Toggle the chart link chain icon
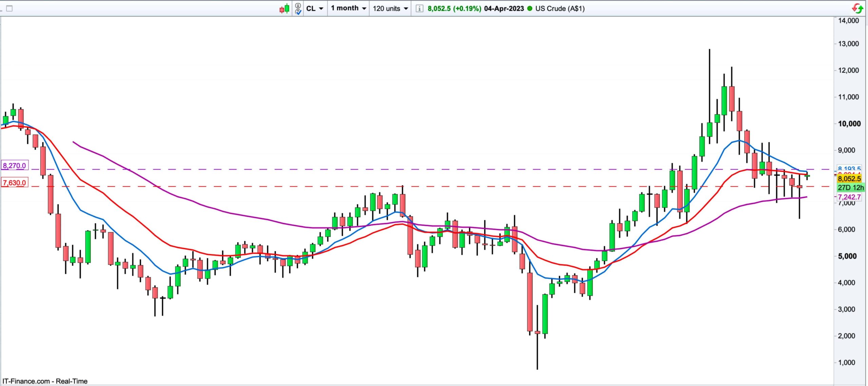 click(x=298, y=8)
